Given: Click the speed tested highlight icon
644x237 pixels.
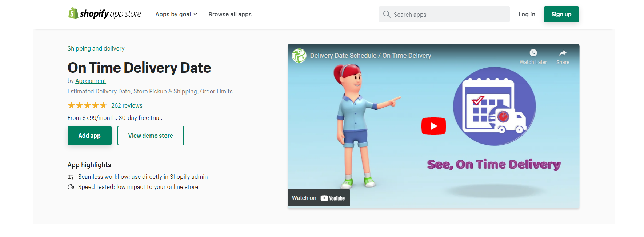Looking at the screenshot, I should click(71, 187).
